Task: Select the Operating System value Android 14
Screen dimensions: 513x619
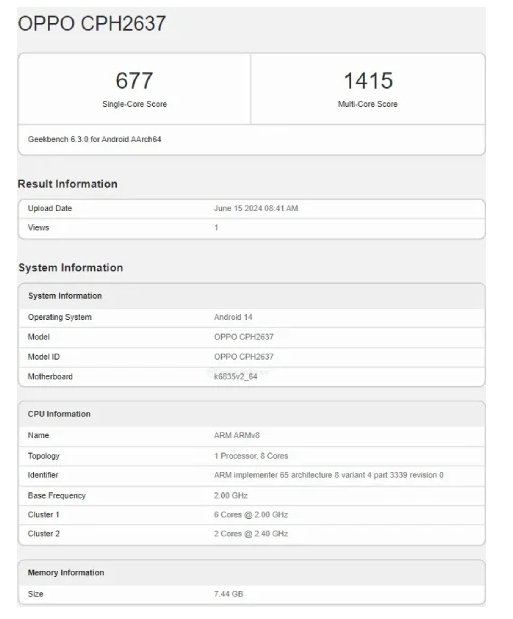Action: [233, 317]
